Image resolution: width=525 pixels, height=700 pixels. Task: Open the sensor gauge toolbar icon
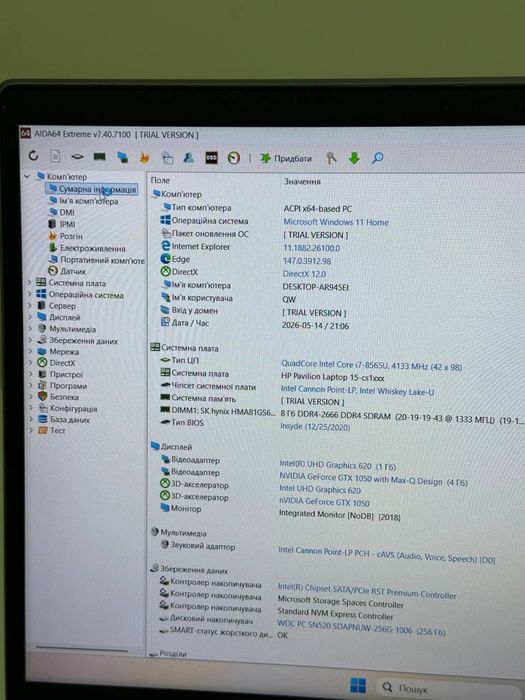[233, 158]
